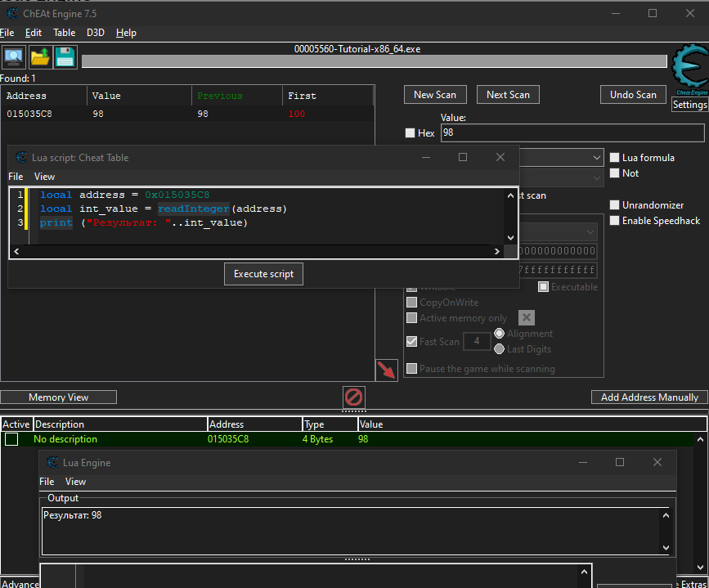Open the value type dropdown arrow

pyautogui.click(x=597, y=177)
